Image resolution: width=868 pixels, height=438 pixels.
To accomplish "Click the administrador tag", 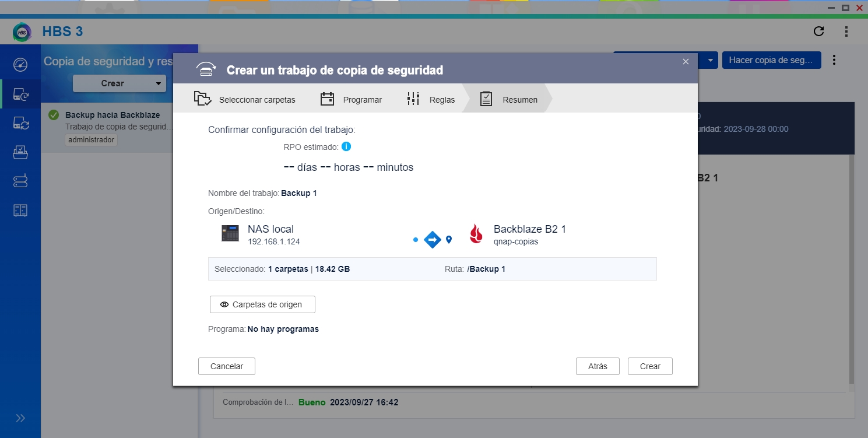I will [91, 140].
